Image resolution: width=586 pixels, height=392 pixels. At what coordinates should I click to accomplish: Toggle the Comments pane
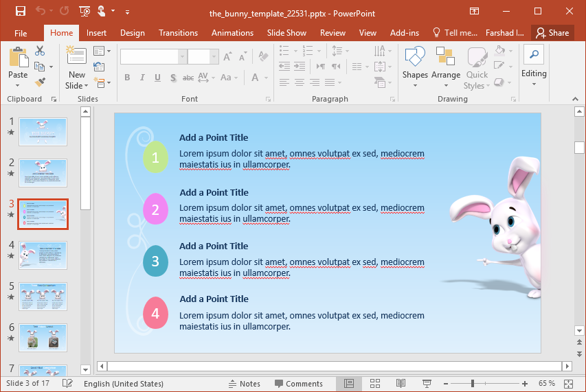tap(299, 384)
